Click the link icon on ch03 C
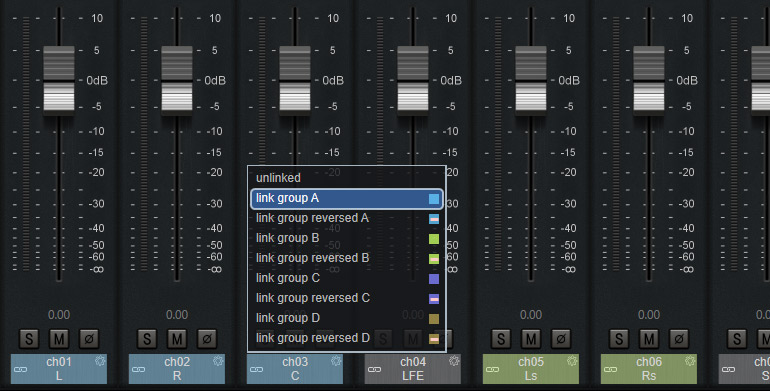Viewport: 770px width, 391px height. click(x=256, y=369)
